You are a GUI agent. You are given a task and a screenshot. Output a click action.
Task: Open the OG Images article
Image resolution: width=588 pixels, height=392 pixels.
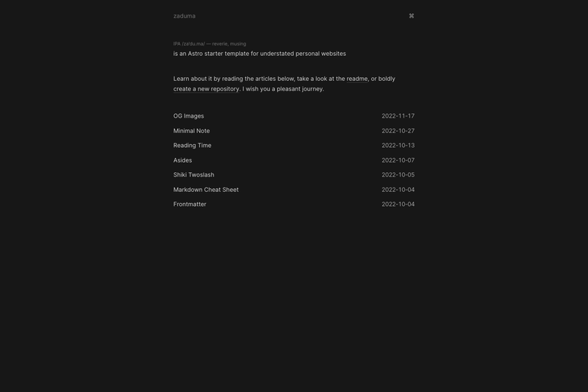coord(189,116)
